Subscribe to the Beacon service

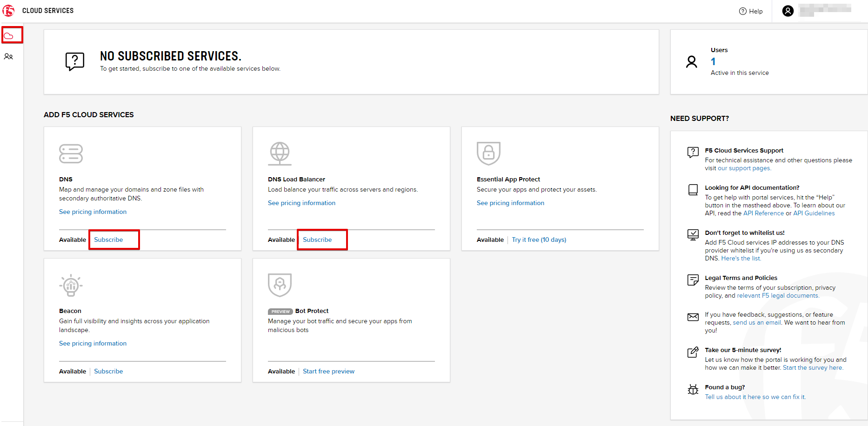click(x=108, y=371)
